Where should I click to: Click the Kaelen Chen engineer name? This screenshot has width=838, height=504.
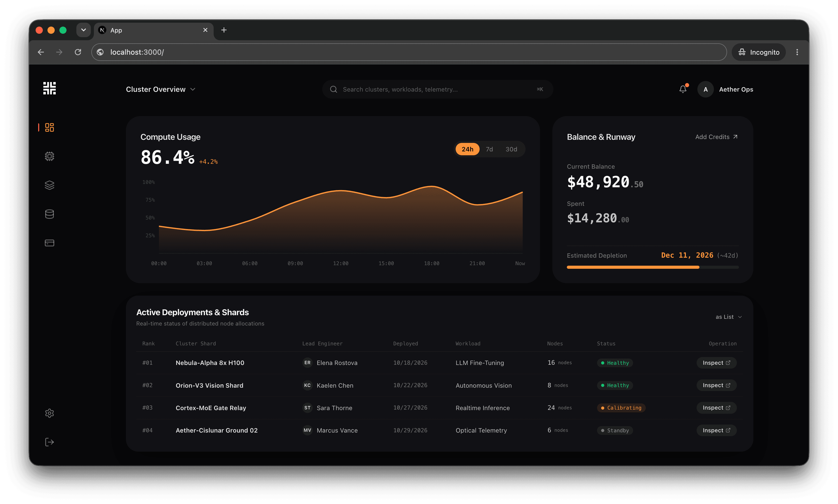tap(335, 385)
